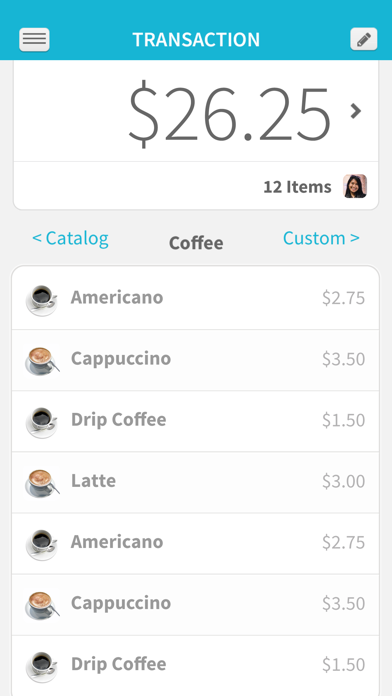Tap the Latte cup icon
Screen dimensions: 392x696
[x=42, y=482]
